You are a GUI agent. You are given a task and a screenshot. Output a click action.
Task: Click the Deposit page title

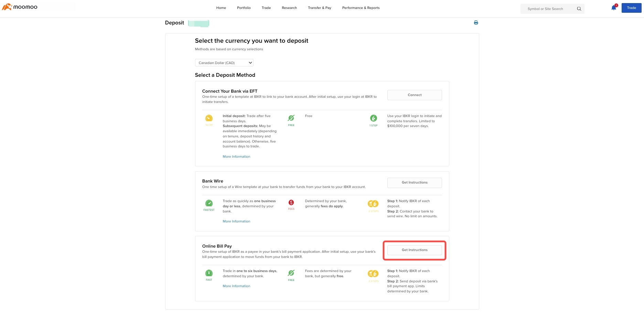point(174,23)
